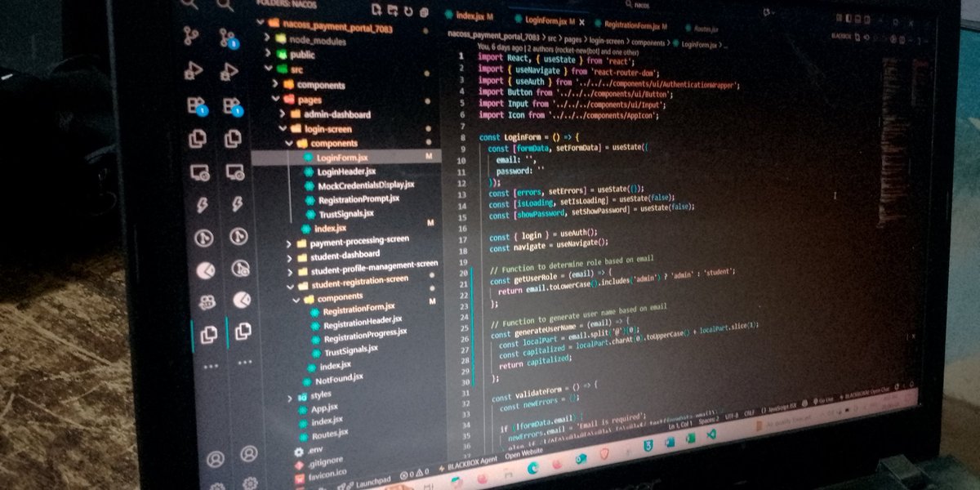Switch to the RegistrationForm.jsx editor tab
This screenshot has width=980, height=490.
coord(631,26)
